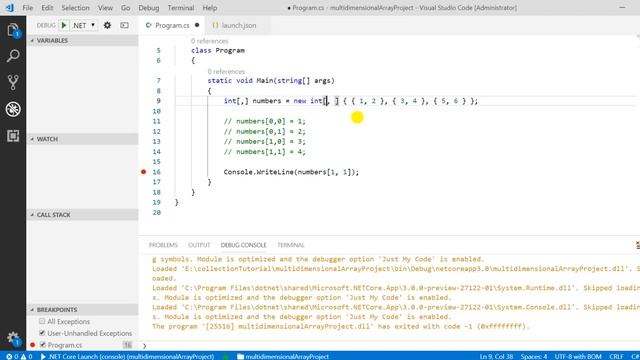This screenshot has width=640, height=360.
Task: Click '0 references' above class Program
Action: 209,41
